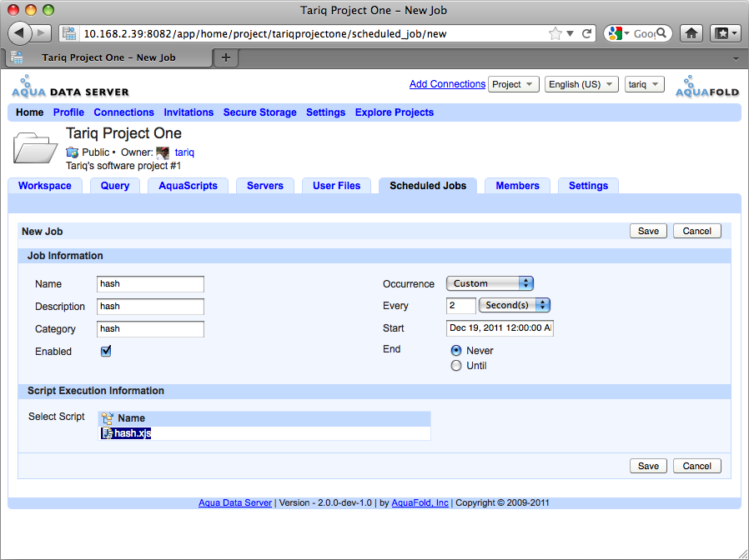
Task: Click the site identity icon in address bar
Action: [x=69, y=33]
